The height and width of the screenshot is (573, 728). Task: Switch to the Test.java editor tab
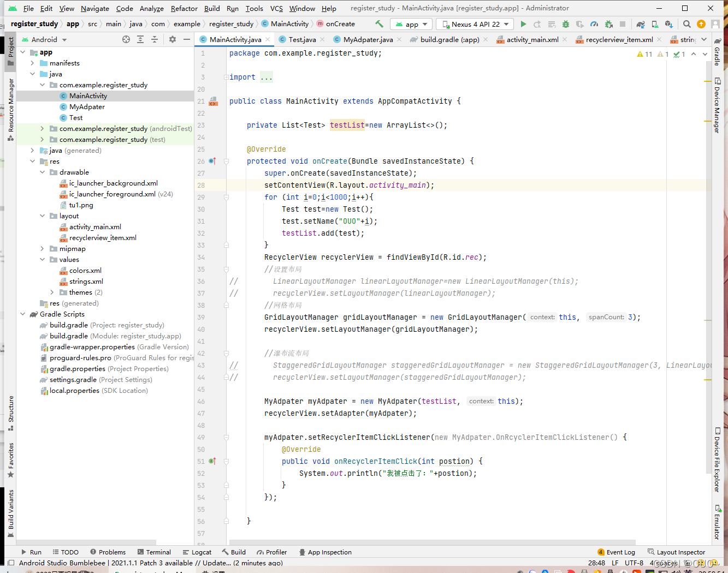(x=302, y=39)
